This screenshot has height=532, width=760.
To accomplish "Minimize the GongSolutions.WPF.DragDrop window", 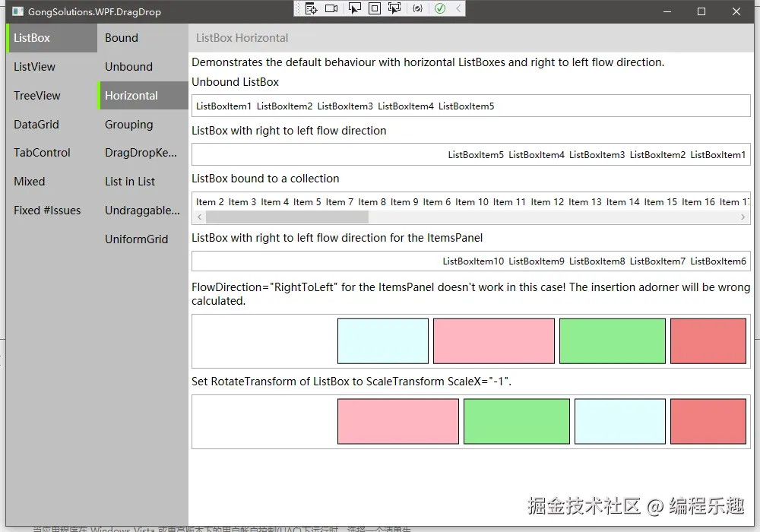I will [x=667, y=11].
